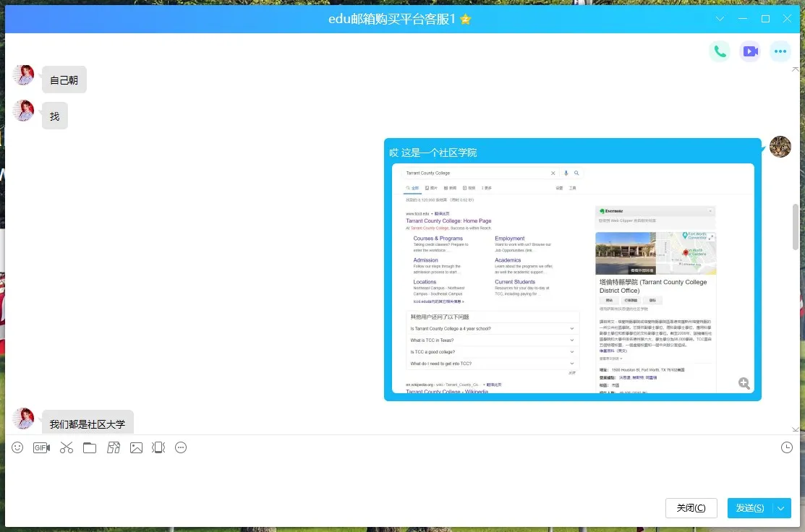
Task: Click the scroll down arrow of chat area
Action: click(x=796, y=429)
